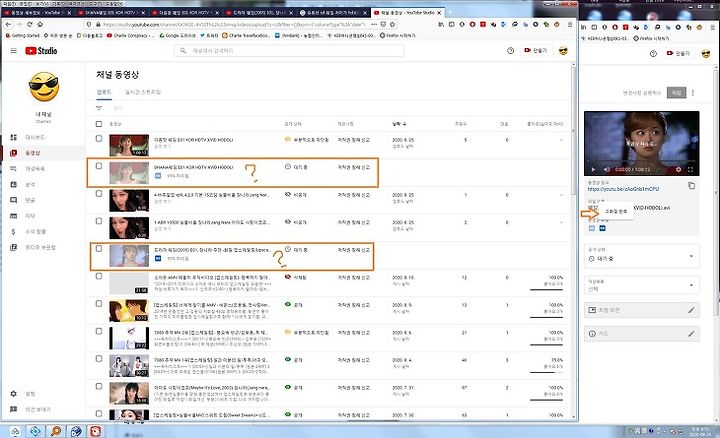Check the gray-thumbnail row dated 2020.8.10

[x=99, y=276]
